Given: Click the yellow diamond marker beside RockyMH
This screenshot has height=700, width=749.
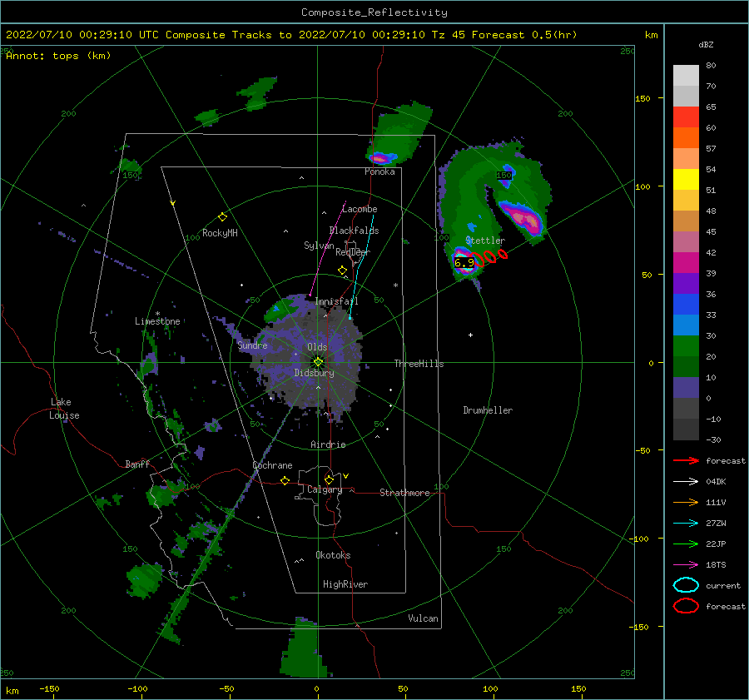Looking at the screenshot, I should point(222,217).
